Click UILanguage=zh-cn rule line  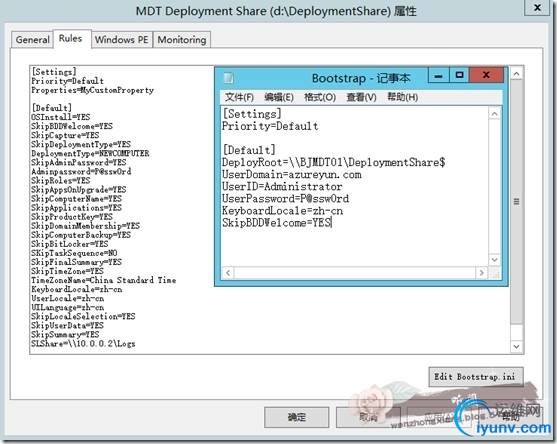[67, 307]
